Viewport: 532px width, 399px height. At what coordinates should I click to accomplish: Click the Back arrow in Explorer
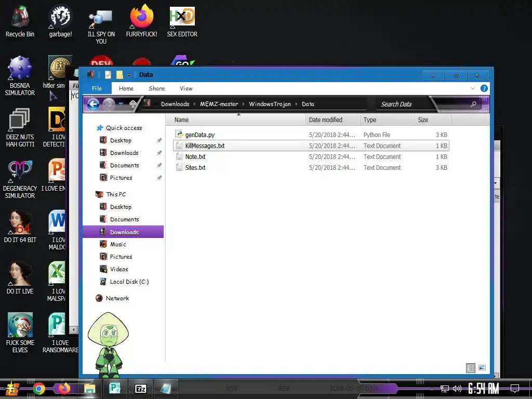94,104
